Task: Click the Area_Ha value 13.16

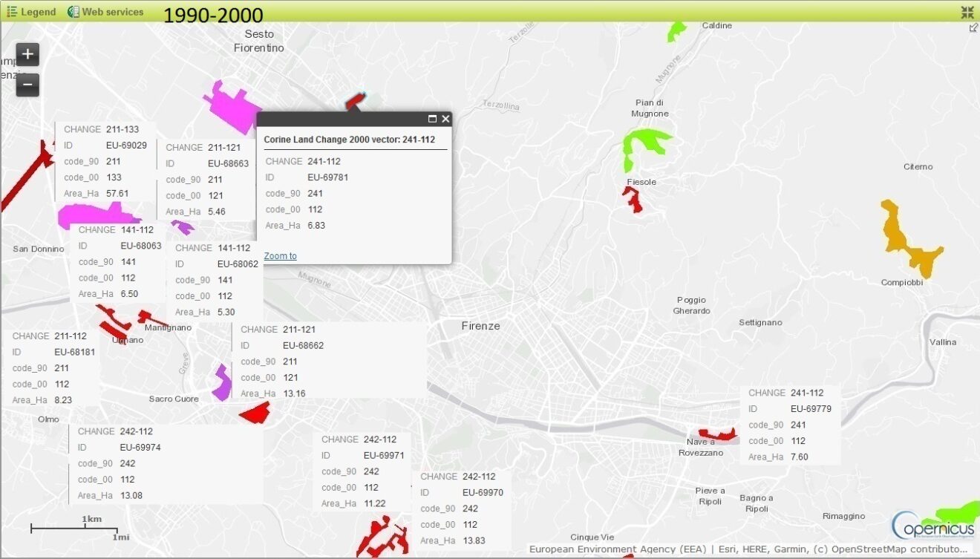Action: coord(294,393)
